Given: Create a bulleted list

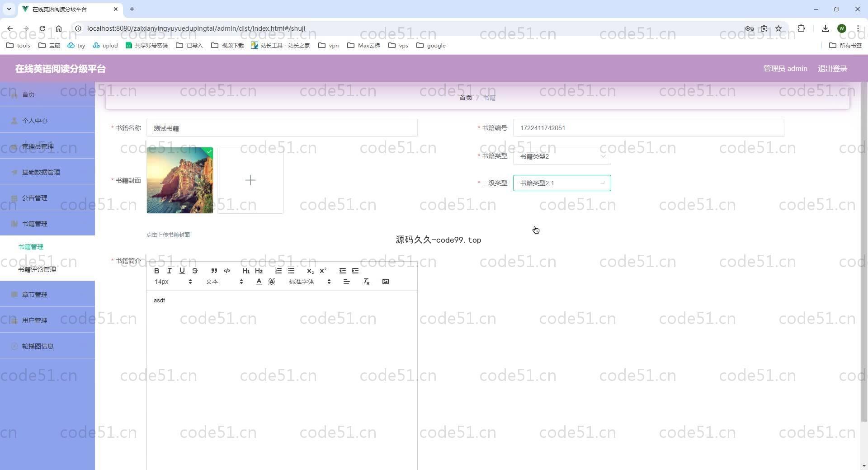Looking at the screenshot, I should [291, 271].
